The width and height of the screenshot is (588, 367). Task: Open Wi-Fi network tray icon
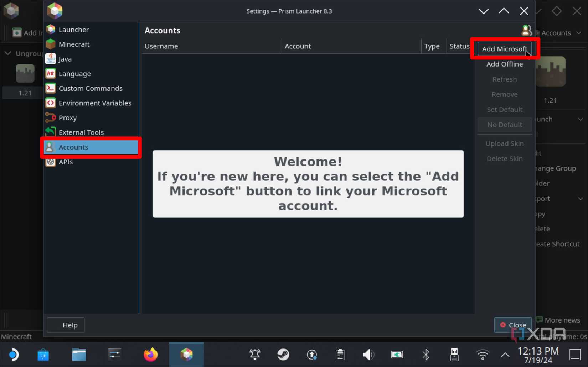click(483, 355)
